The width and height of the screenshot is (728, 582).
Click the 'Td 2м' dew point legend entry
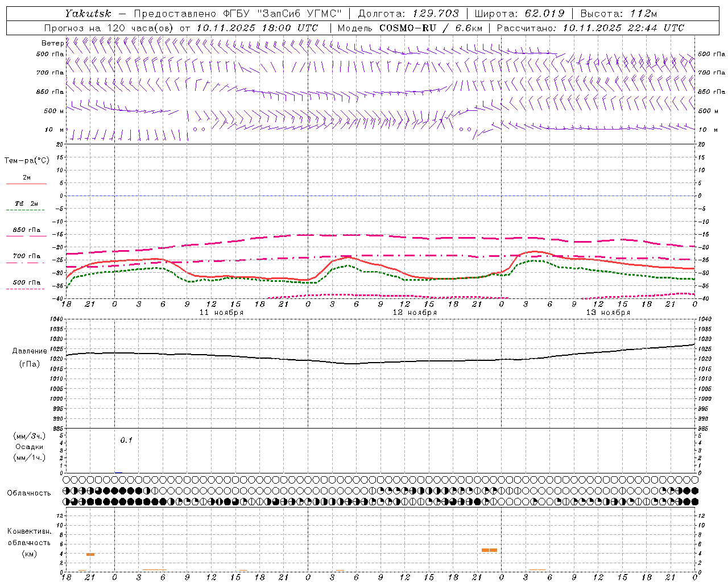26,203
